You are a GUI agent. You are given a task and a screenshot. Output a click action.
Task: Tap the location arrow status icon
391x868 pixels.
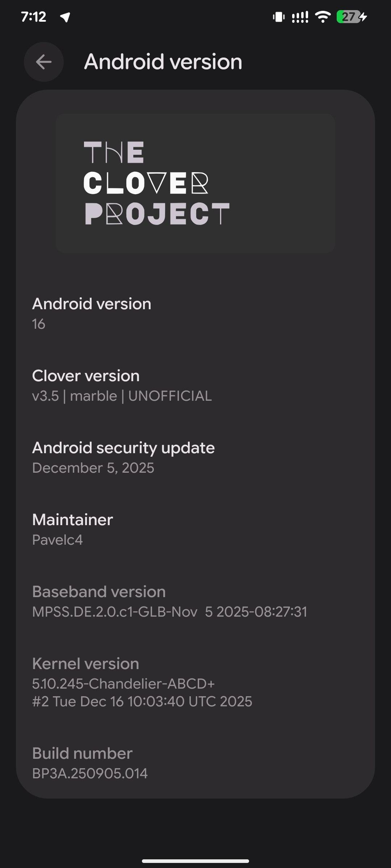(65, 17)
